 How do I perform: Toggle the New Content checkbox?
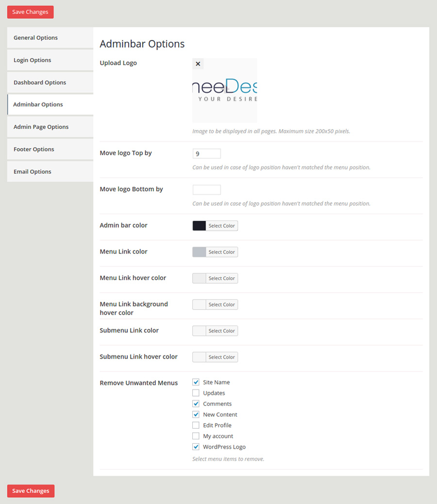[196, 414]
